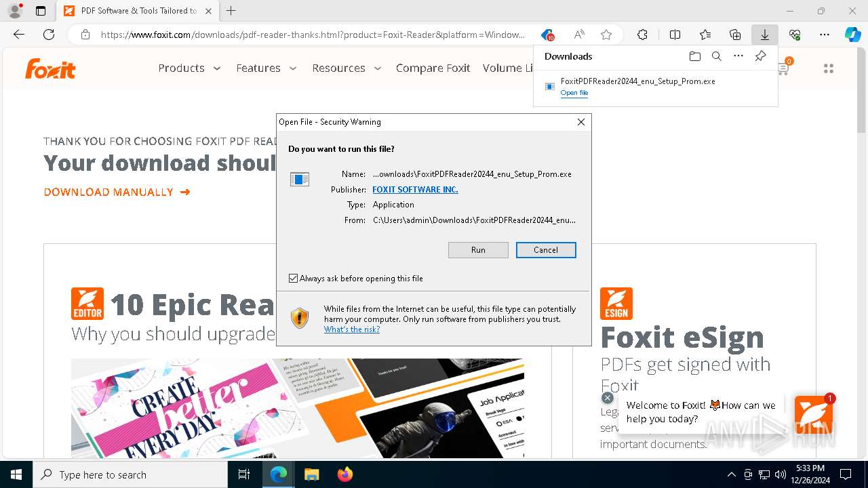This screenshot has height=488, width=868.
Task: Add this page to favorites star
Action: click(606, 35)
